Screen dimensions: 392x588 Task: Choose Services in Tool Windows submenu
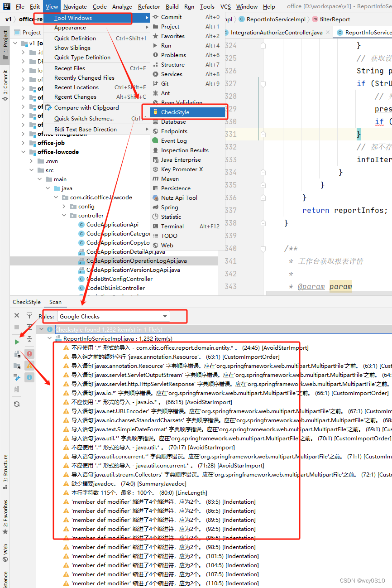coord(188,74)
